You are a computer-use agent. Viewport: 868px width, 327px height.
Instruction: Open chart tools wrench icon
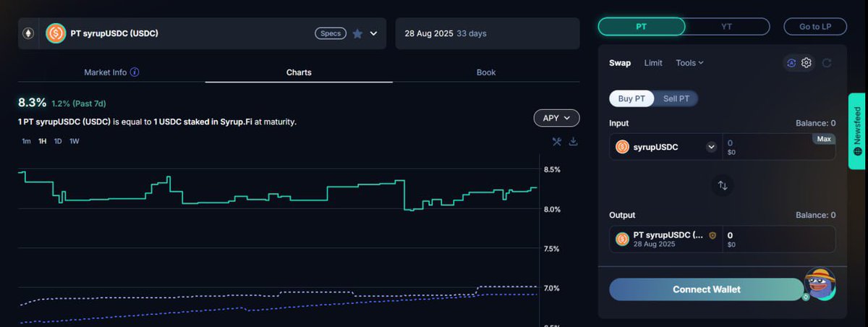click(x=557, y=141)
